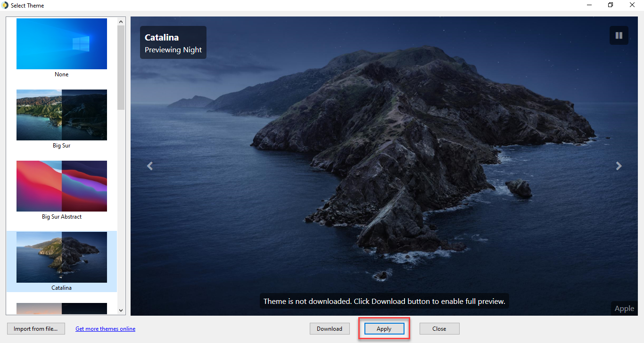Click the Catalina preview title overlay
644x343 pixels.
tap(173, 42)
